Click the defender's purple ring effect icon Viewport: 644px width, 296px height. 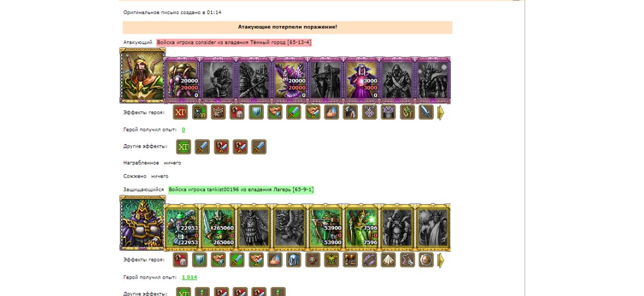click(369, 260)
